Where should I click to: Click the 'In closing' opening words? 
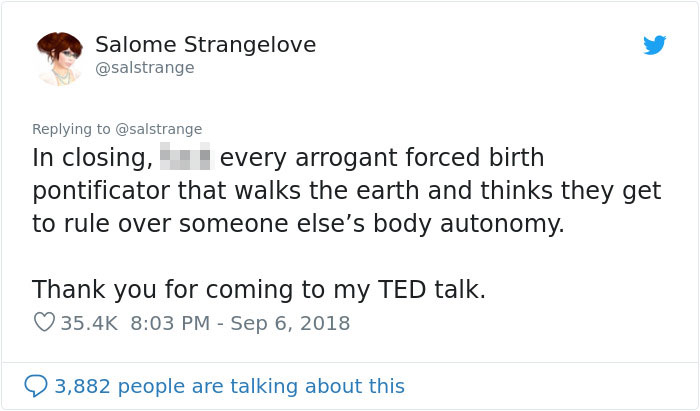pyautogui.click(x=90, y=158)
